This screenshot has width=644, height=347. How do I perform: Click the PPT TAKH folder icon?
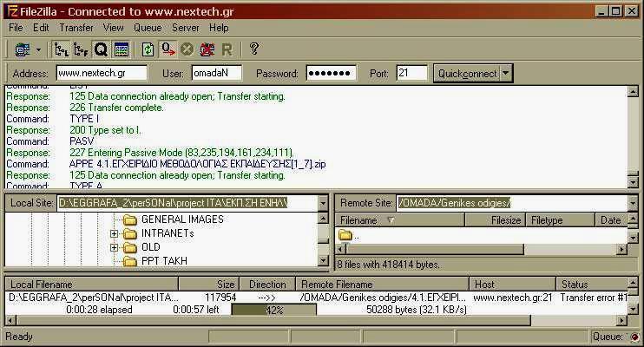[x=130, y=261]
